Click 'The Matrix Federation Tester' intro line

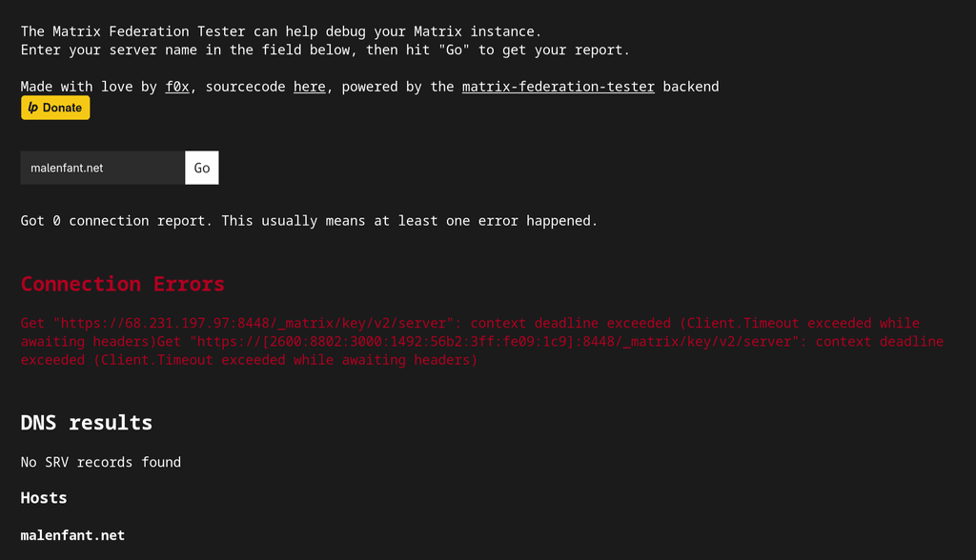[281, 31]
